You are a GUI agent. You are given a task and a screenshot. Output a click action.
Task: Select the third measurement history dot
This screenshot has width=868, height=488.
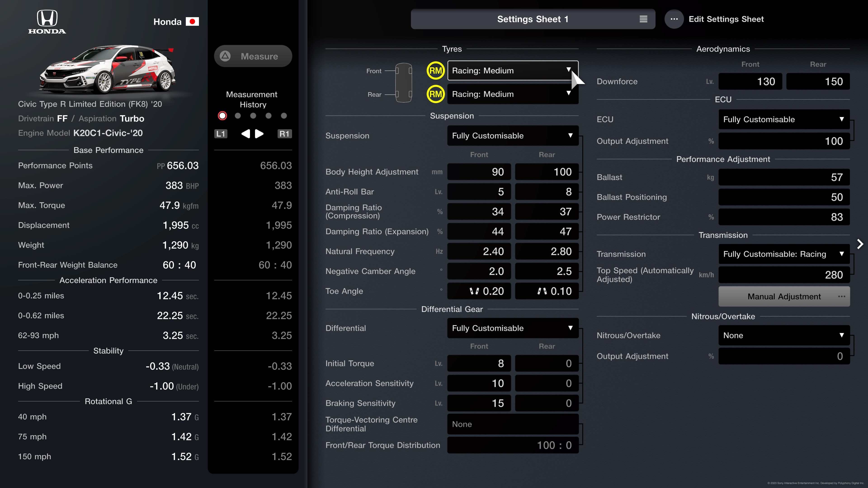point(253,116)
